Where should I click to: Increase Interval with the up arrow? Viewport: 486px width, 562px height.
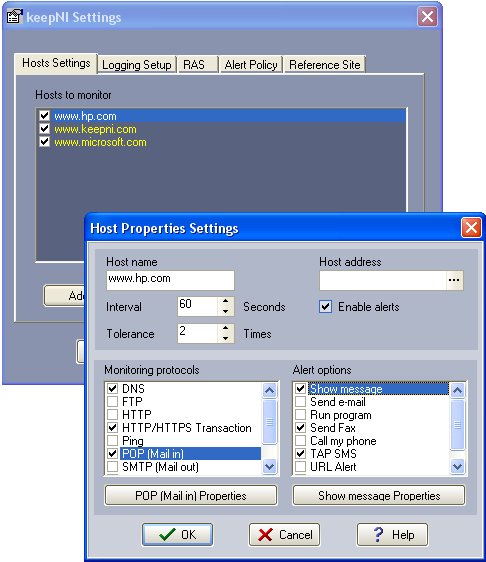tap(225, 301)
